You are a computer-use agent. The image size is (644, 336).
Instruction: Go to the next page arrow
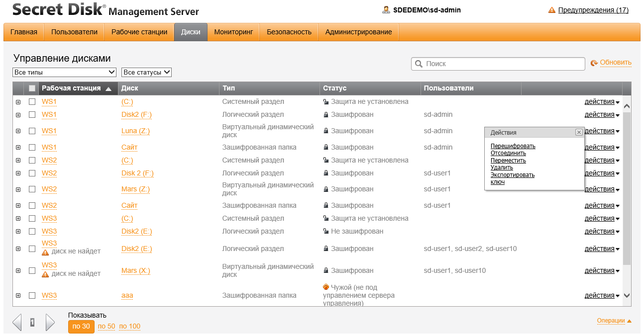click(x=50, y=323)
